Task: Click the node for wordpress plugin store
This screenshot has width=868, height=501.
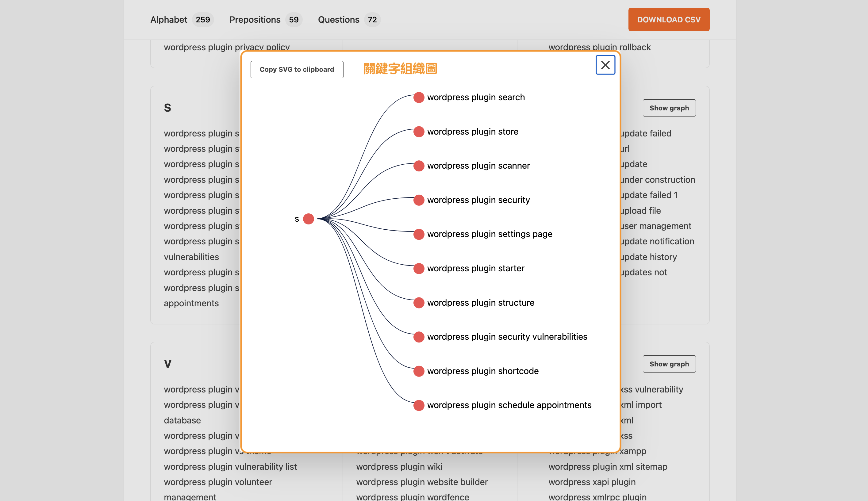Action: tap(419, 132)
